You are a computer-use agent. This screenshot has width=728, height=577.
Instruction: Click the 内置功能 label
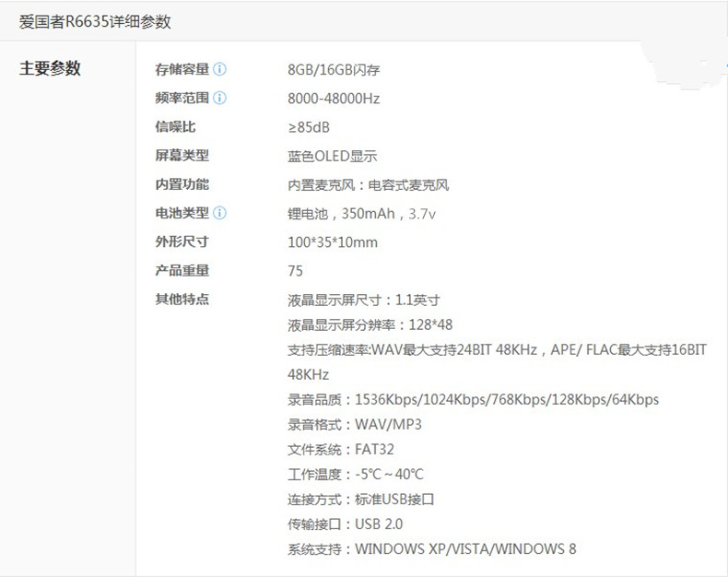pos(182,184)
